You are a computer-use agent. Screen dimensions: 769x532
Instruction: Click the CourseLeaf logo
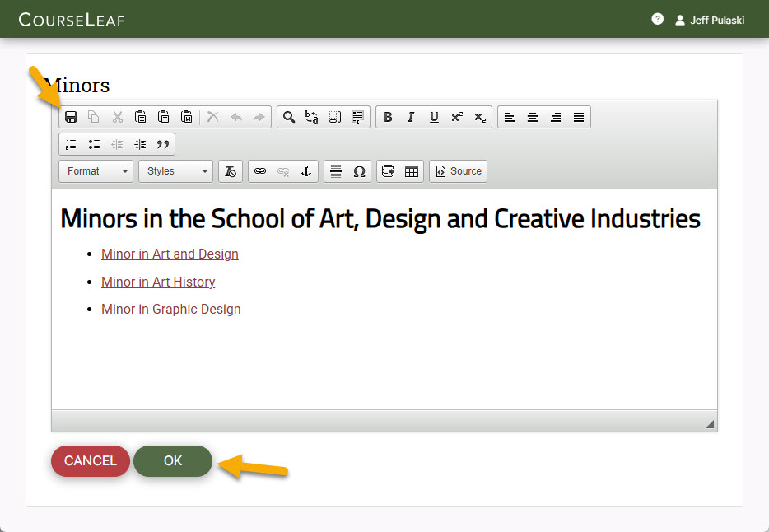72,20
